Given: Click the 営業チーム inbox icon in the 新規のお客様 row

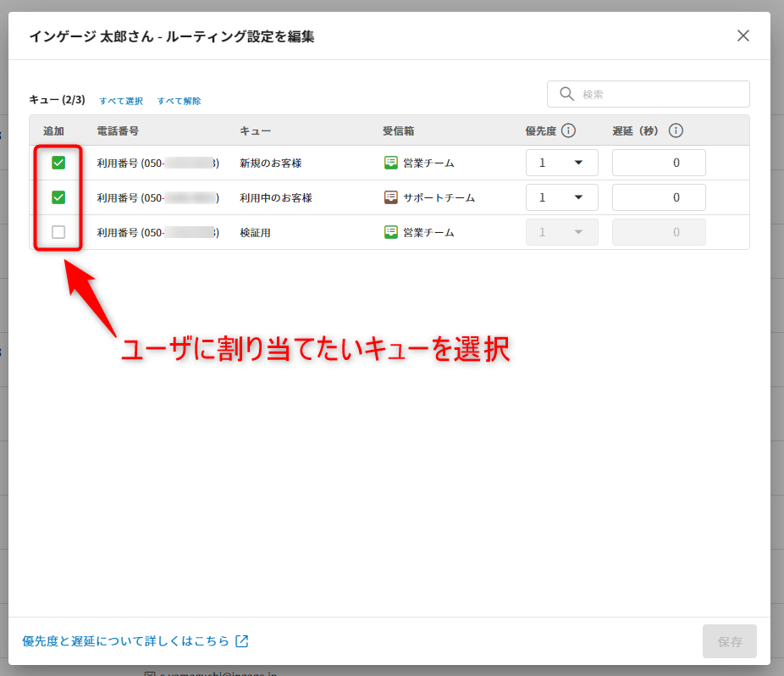Looking at the screenshot, I should click(x=390, y=163).
